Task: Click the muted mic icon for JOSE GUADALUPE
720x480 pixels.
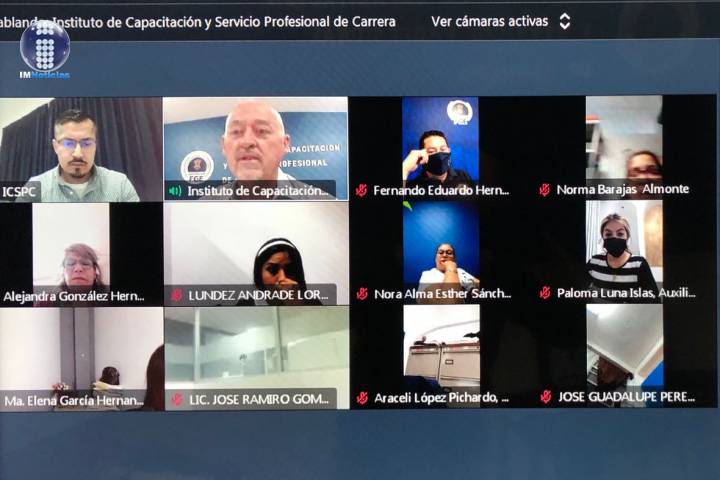Action: pyautogui.click(x=545, y=397)
